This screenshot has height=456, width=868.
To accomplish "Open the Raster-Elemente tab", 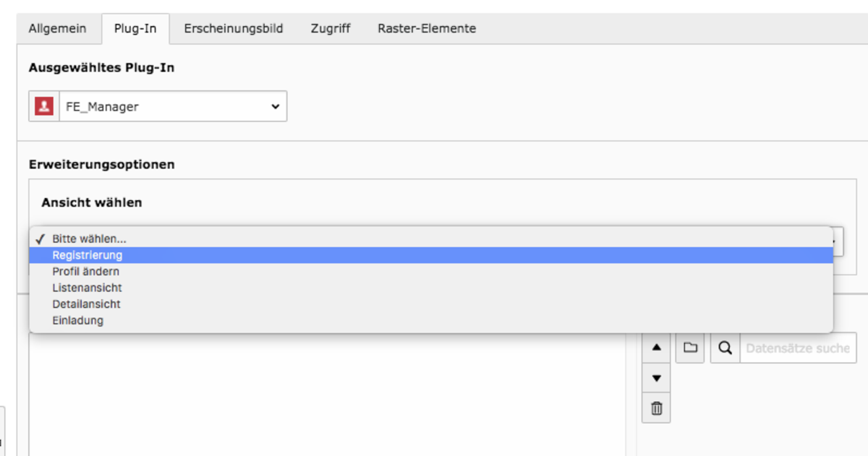I will coord(427,29).
